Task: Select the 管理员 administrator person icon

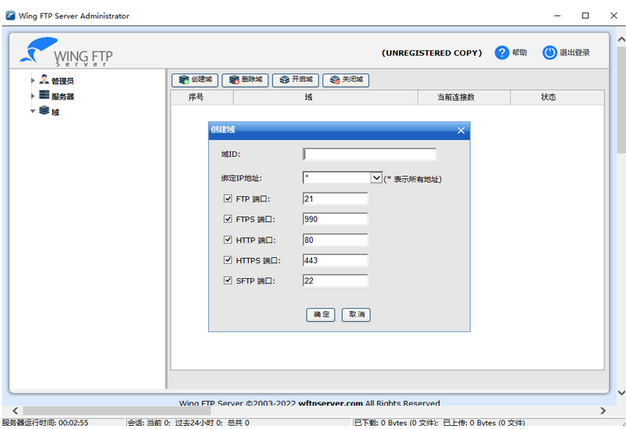Action: pos(44,79)
